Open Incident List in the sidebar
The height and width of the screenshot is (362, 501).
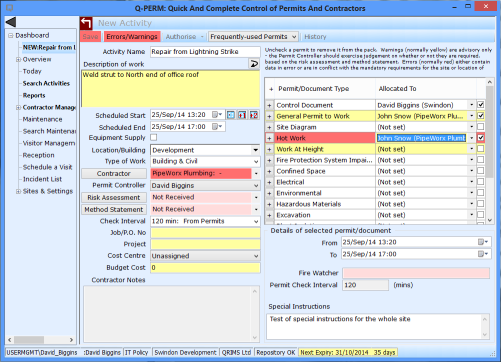(x=42, y=179)
